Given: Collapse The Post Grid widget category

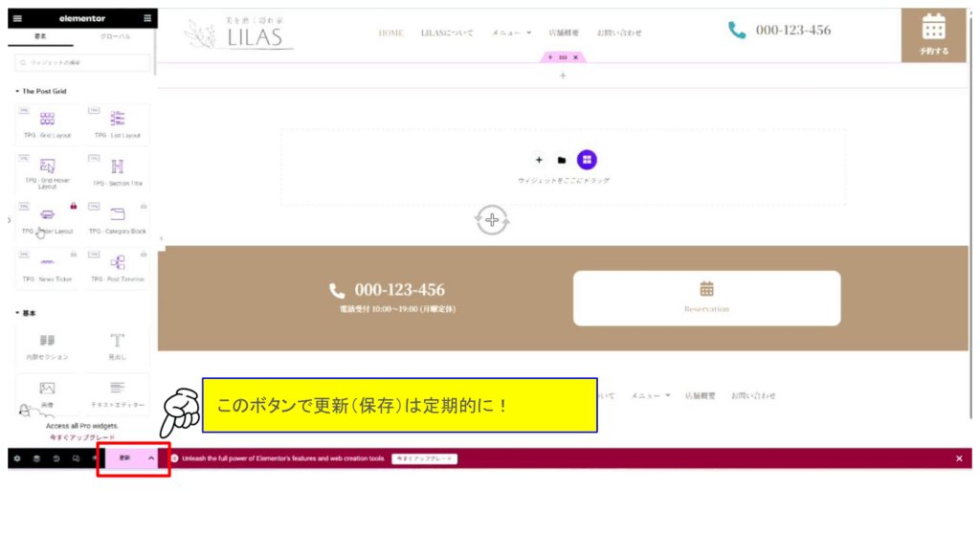Looking at the screenshot, I should tap(41, 91).
